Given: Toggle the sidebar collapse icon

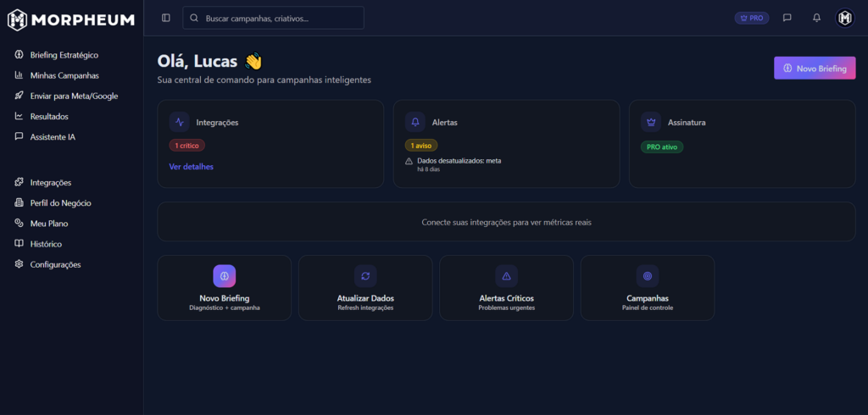Looking at the screenshot, I should (165, 18).
